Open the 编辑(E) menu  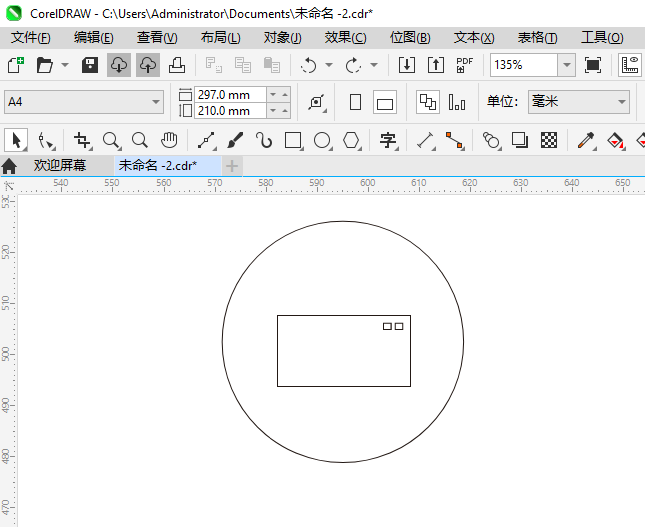(94, 38)
